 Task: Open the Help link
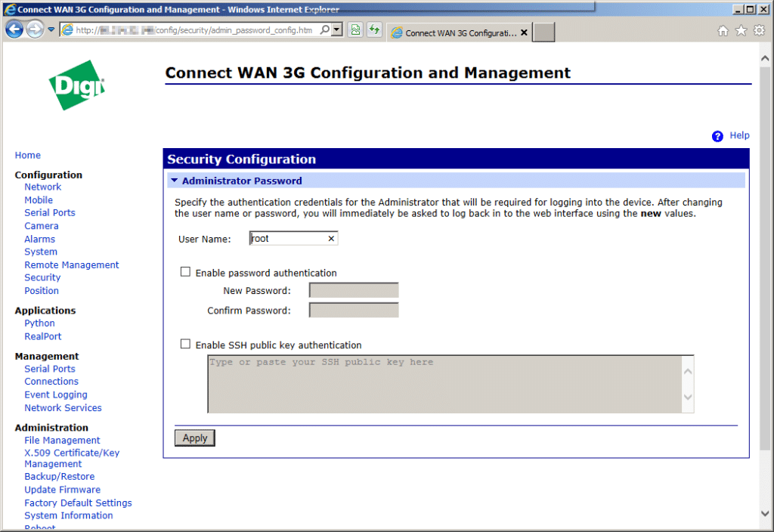739,135
